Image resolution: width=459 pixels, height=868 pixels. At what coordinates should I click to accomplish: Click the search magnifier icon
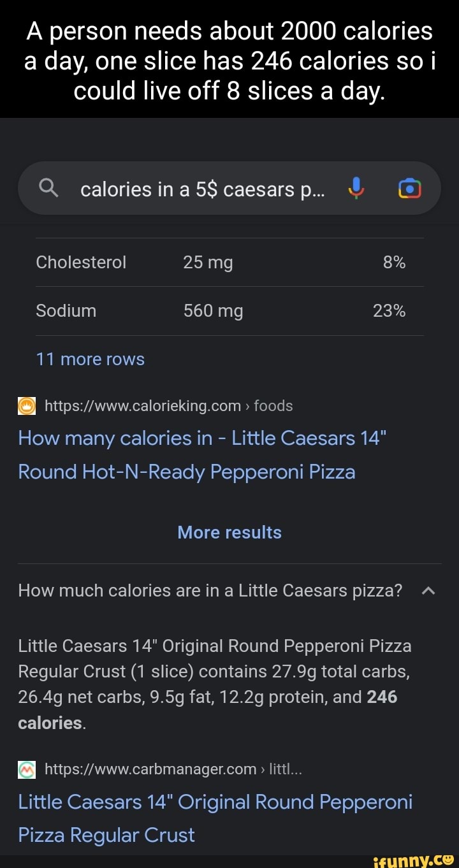tap(49, 189)
